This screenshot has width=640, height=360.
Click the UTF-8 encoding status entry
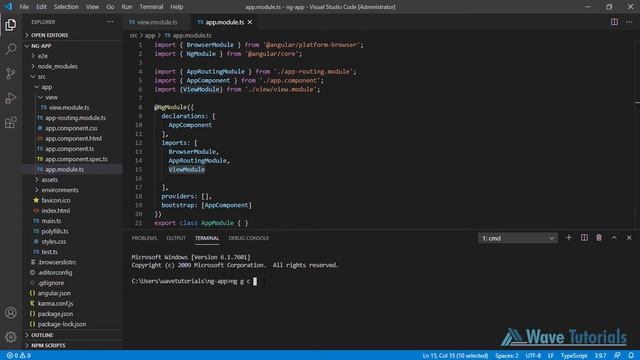533,356
